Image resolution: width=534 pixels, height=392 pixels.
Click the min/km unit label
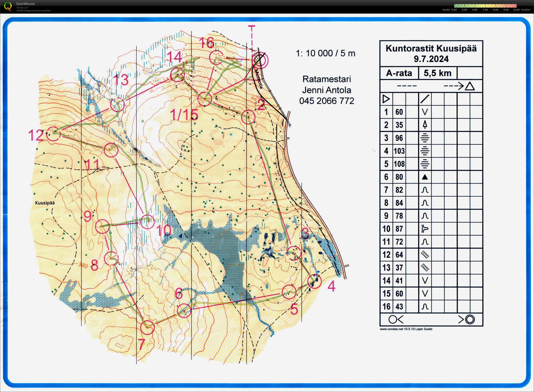tap(526, 10)
